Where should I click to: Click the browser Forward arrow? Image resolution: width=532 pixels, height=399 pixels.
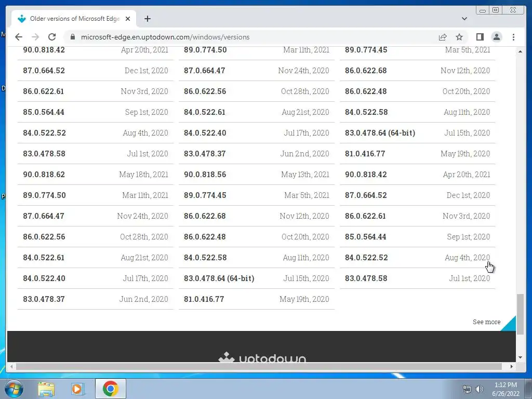[x=35, y=37]
